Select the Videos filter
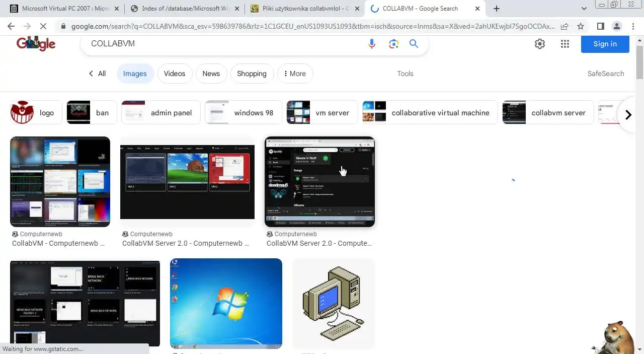 (175, 74)
